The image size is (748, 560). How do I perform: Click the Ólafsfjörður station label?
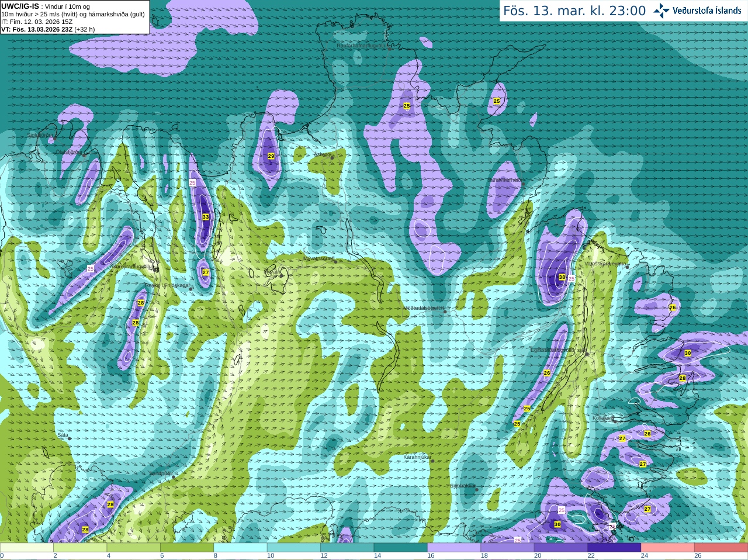[x=69, y=152]
